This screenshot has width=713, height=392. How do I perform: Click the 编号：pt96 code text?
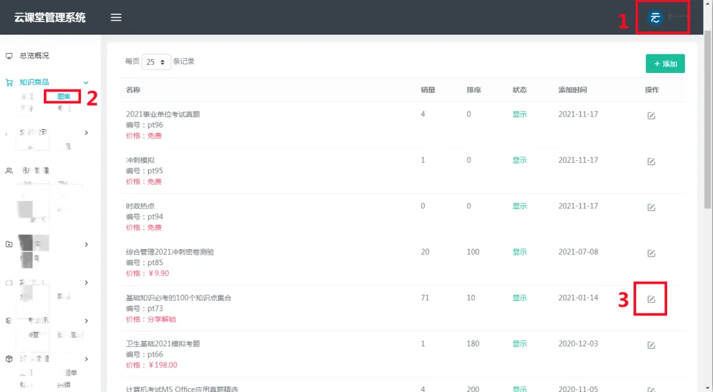point(145,125)
